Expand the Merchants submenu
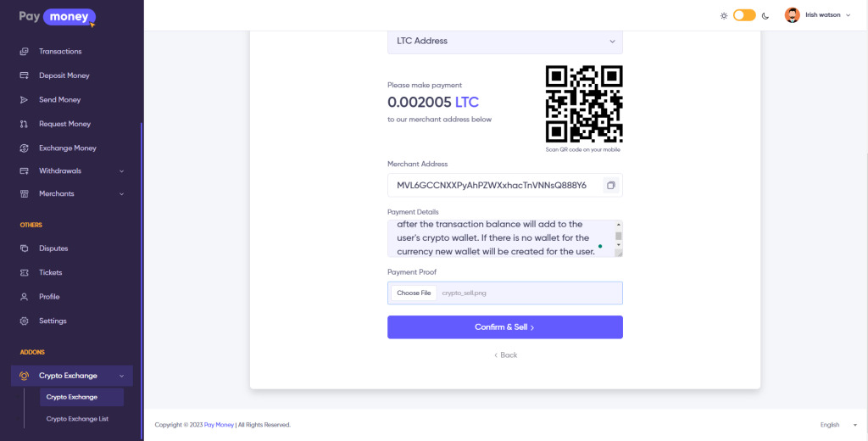Image resolution: width=868 pixels, height=441 pixels. point(121,194)
